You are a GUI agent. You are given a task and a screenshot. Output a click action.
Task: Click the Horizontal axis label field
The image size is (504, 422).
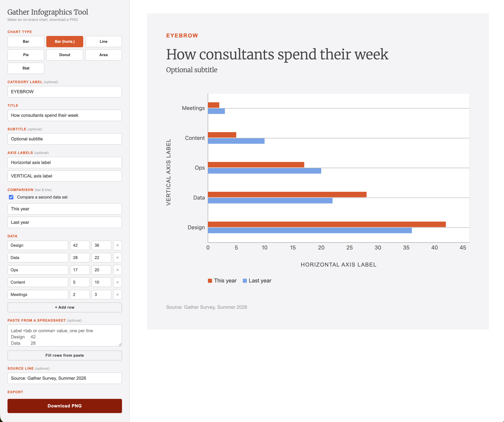click(x=65, y=163)
